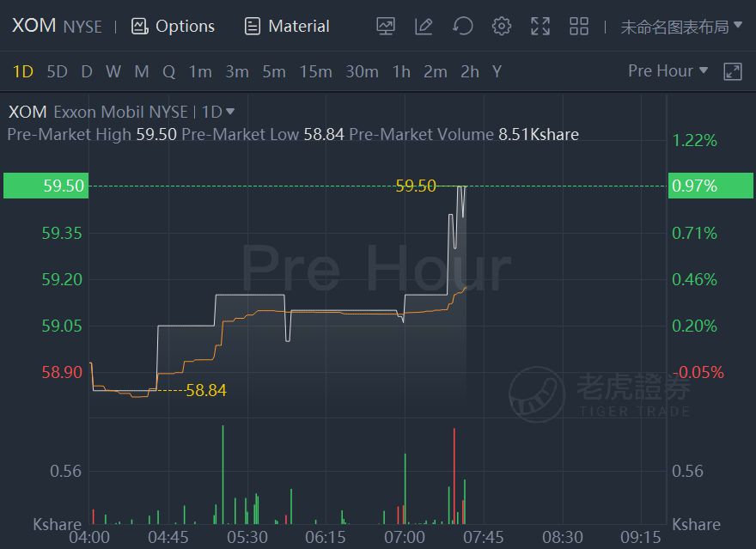Click the XOM ticker symbol in header

pos(34,26)
